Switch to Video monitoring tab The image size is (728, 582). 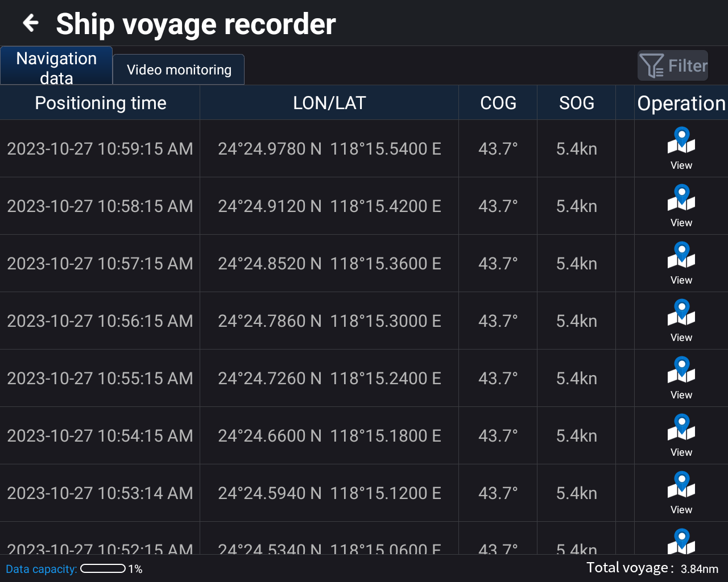click(x=179, y=70)
